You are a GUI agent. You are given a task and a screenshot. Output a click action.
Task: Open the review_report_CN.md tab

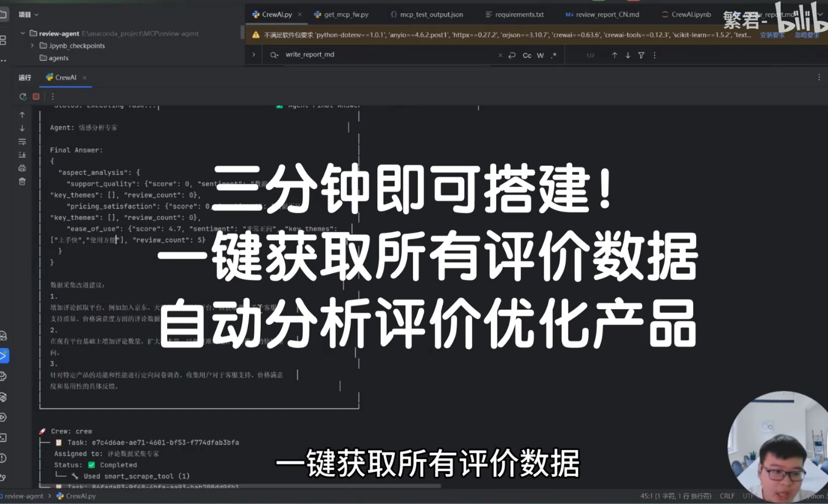[602, 15]
